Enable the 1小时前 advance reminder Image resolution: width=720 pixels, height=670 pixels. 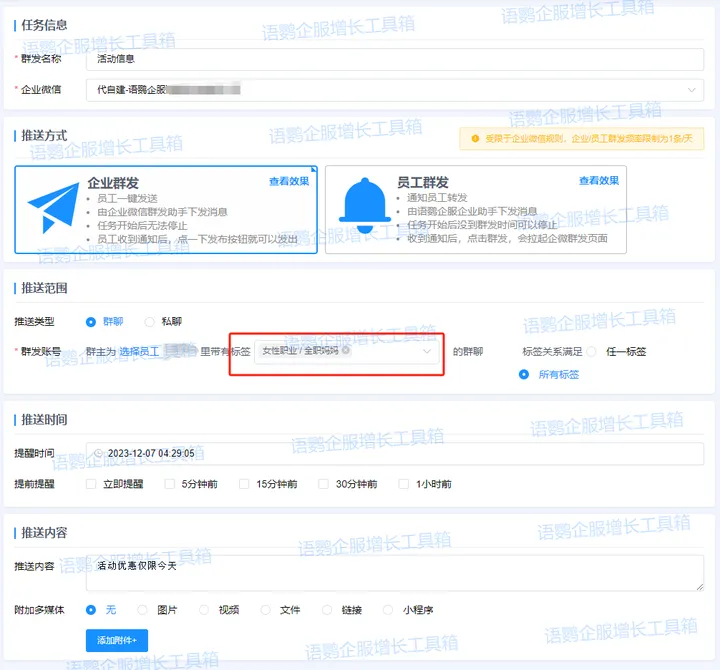(405, 484)
